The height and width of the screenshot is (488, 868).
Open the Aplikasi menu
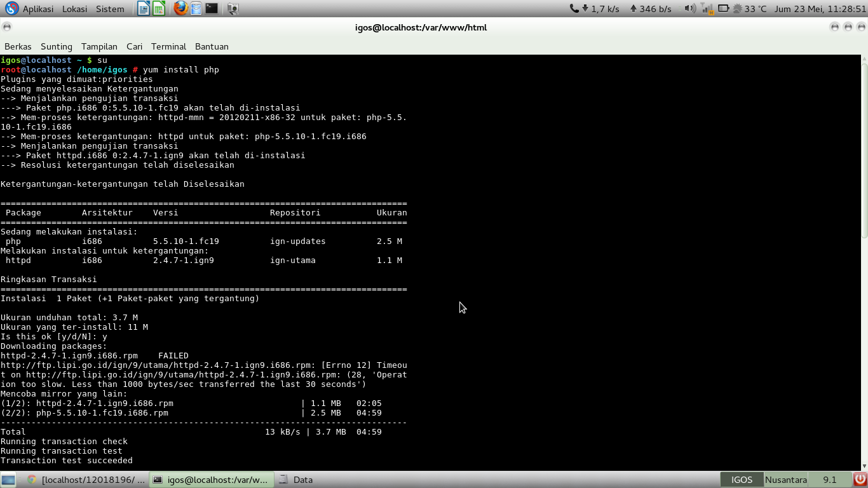38,9
